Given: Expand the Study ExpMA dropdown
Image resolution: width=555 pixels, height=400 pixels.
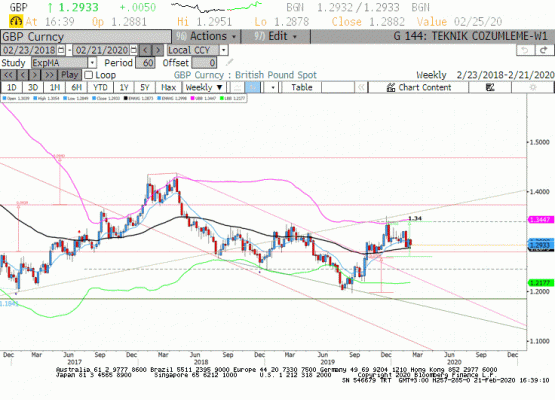Looking at the screenshot, I should [x=92, y=63].
